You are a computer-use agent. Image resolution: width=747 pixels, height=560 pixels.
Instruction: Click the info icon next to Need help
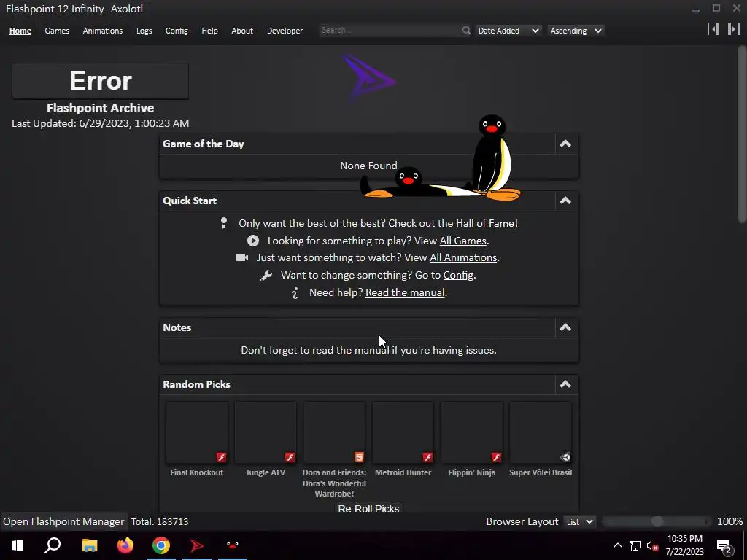(x=295, y=293)
